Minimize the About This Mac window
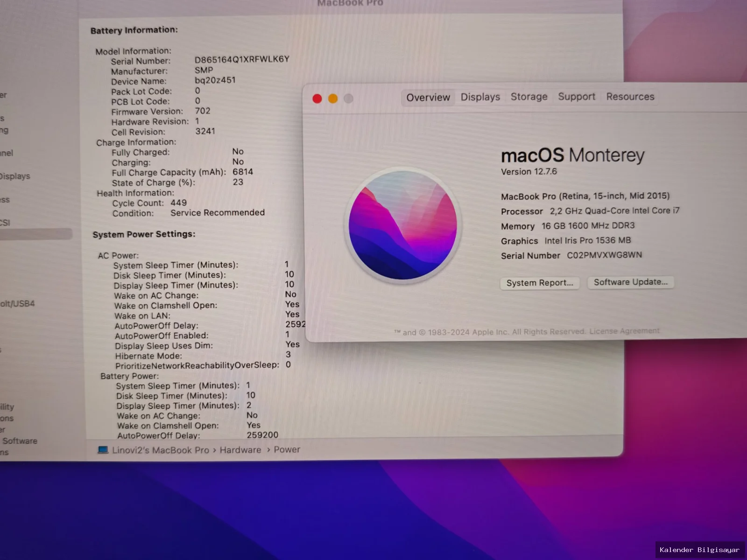Screen dimensions: 747x560 pos(333,98)
